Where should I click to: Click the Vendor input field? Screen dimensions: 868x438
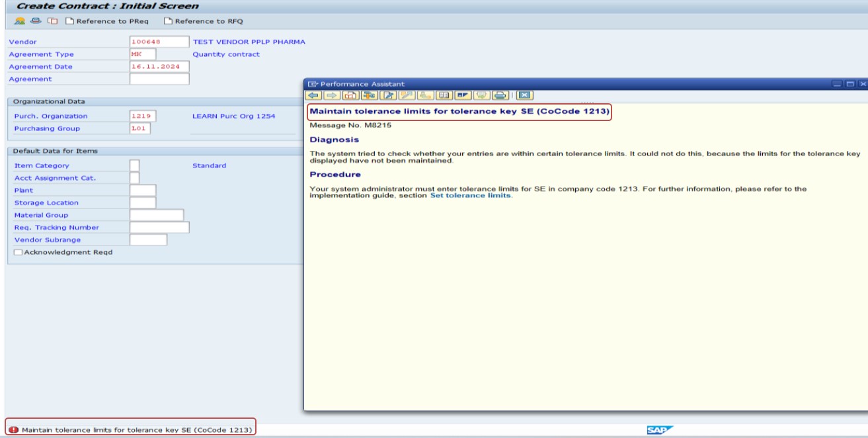[x=159, y=42]
